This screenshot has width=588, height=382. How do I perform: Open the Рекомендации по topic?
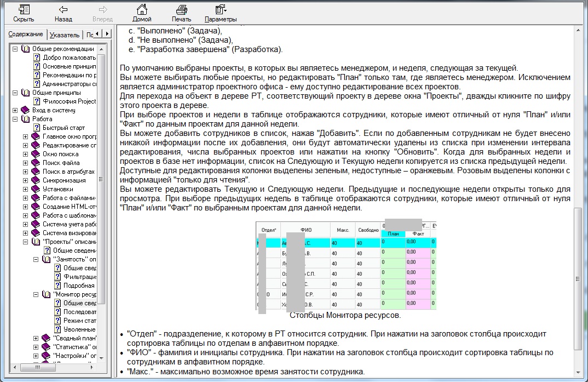pyautogui.click(x=70, y=75)
